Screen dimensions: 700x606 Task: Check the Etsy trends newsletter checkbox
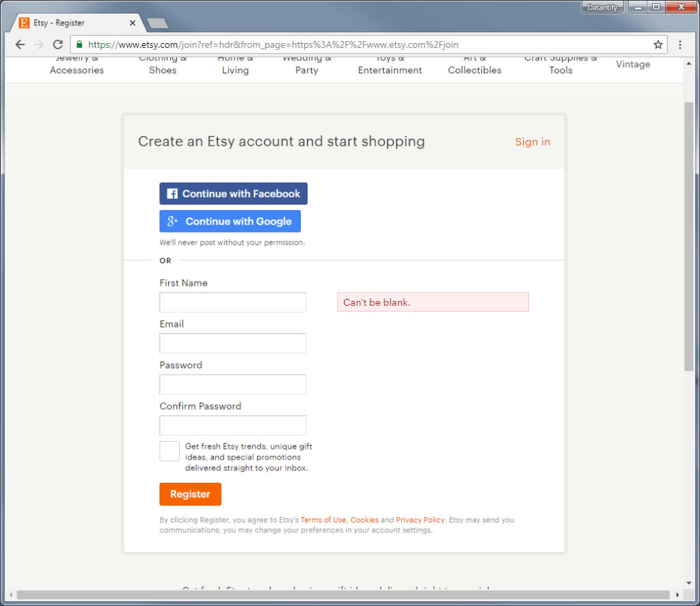[170, 451]
